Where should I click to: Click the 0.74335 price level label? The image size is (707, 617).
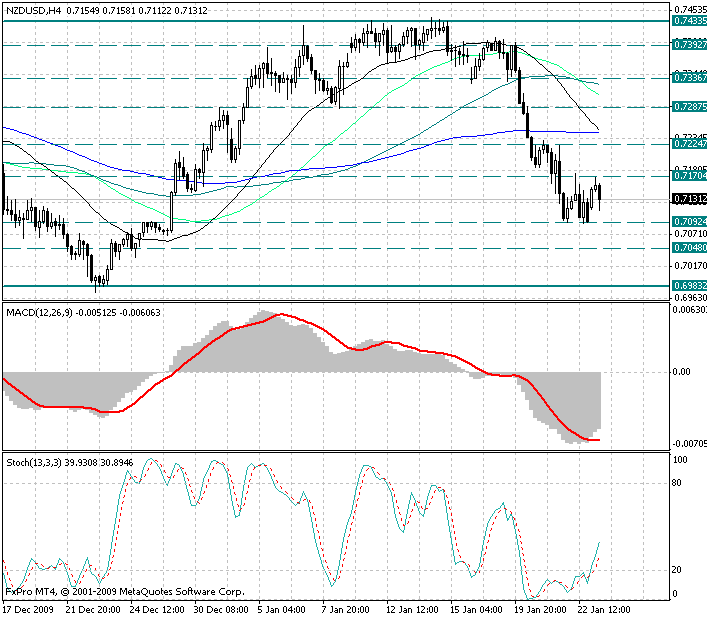[688, 20]
